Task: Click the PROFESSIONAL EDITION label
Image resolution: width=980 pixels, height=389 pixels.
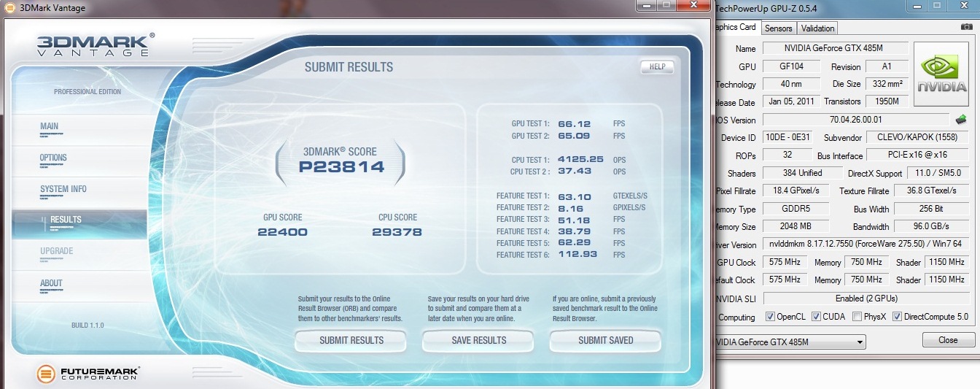Action: [x=87, y=92]
